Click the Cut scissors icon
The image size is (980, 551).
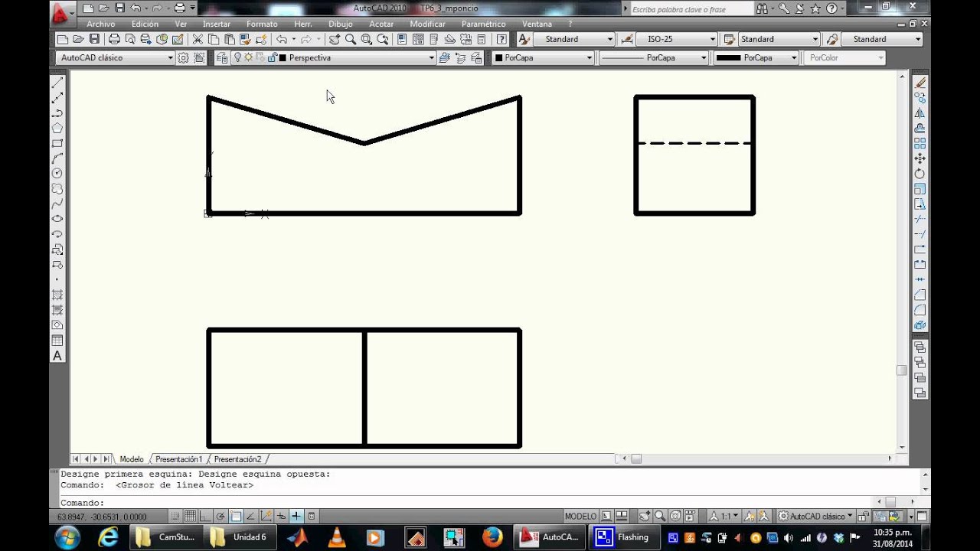(x=198, y=39)
